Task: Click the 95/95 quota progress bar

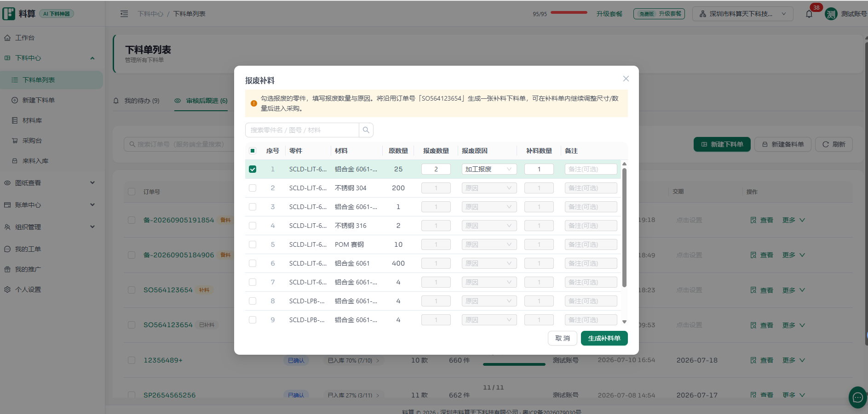Action: click(569, 12)
